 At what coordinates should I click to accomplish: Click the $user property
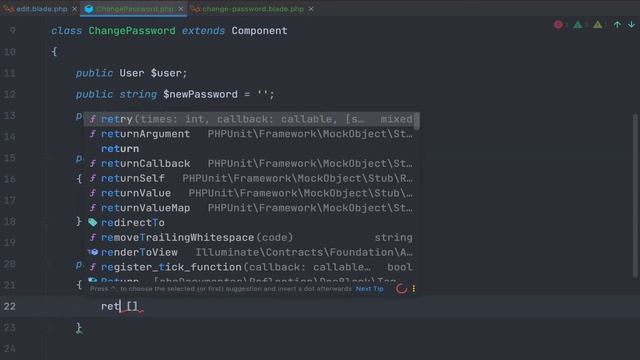coord(166,73)
